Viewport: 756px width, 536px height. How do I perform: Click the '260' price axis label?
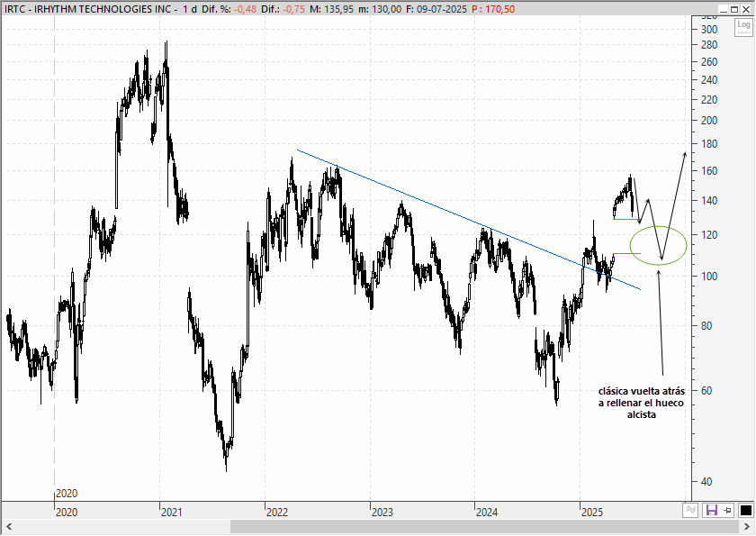(x=709, y=62)
